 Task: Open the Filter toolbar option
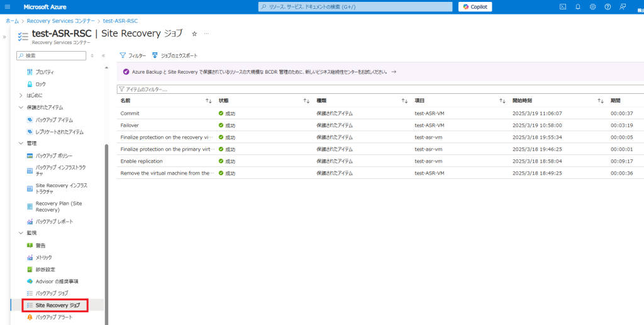tap(133, 55)
